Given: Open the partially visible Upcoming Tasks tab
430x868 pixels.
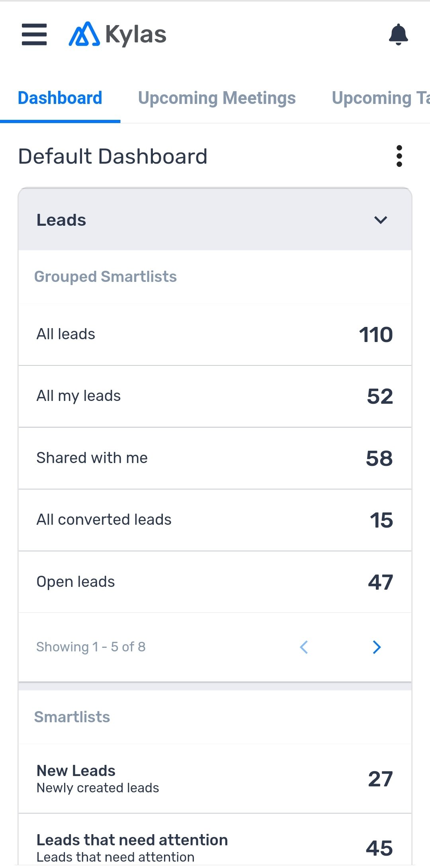Looking at the screenshot, I should point(380,98).
